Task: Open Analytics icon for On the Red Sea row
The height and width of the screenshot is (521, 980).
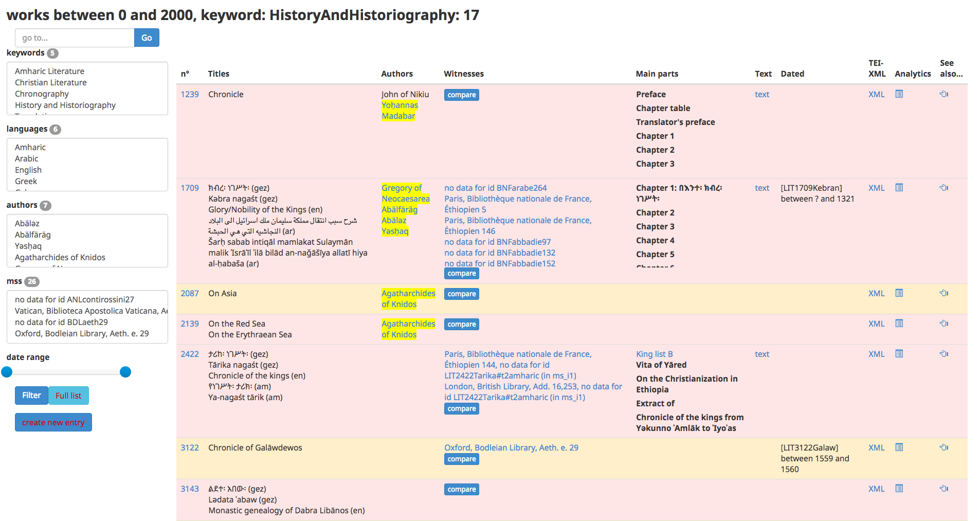Action: [x=899, y=324]
